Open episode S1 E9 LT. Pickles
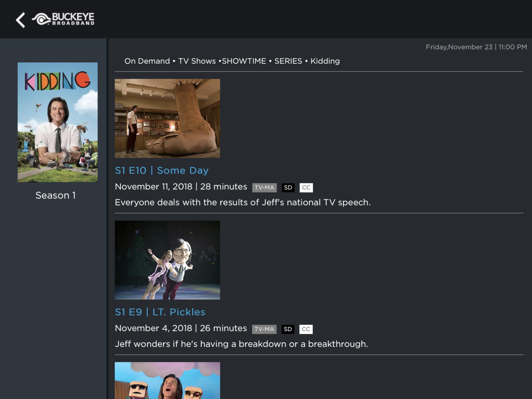Image resolution: width=532 pixels, height=399 pixels. (x=160, y=312)
